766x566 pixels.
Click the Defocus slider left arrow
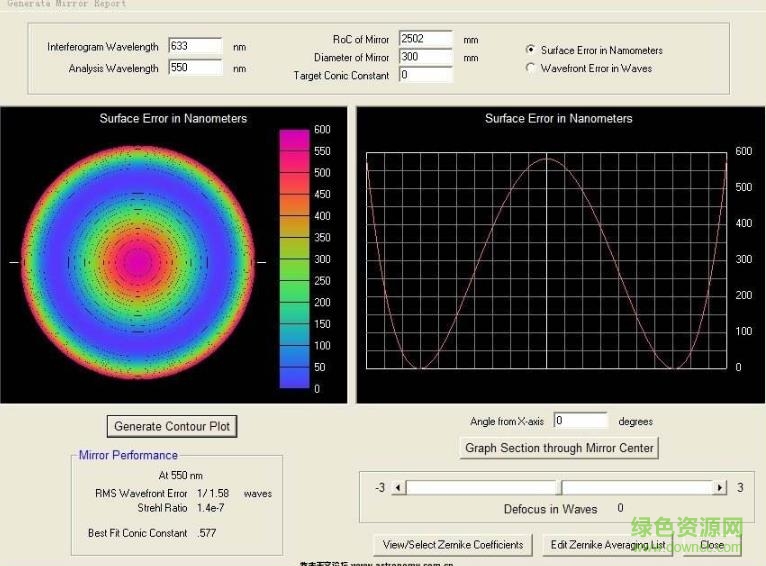399,488
